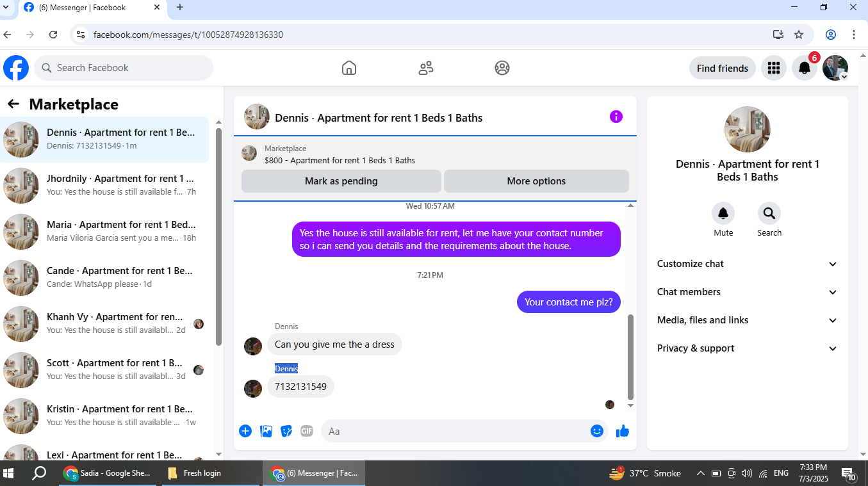
Task: Go back with the Marketplace arrow
Action: coord(13,104)
